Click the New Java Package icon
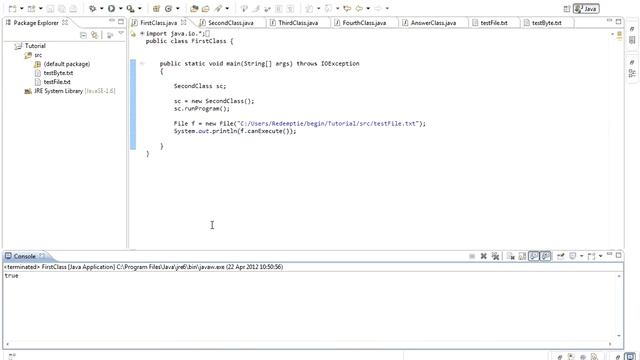The height and width of the screenshot is (360, 640). point(156,8)
